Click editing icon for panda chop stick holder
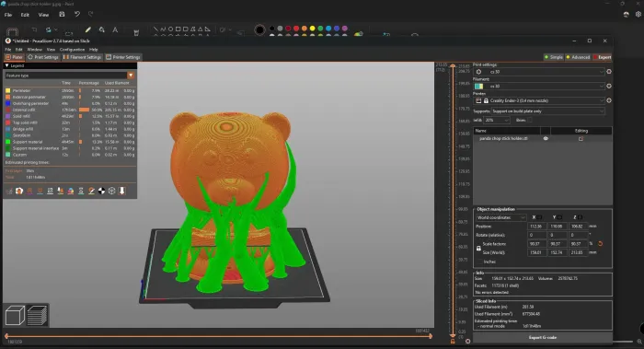The height and width of the screenshot is (349, 644). tap(581, 139)
